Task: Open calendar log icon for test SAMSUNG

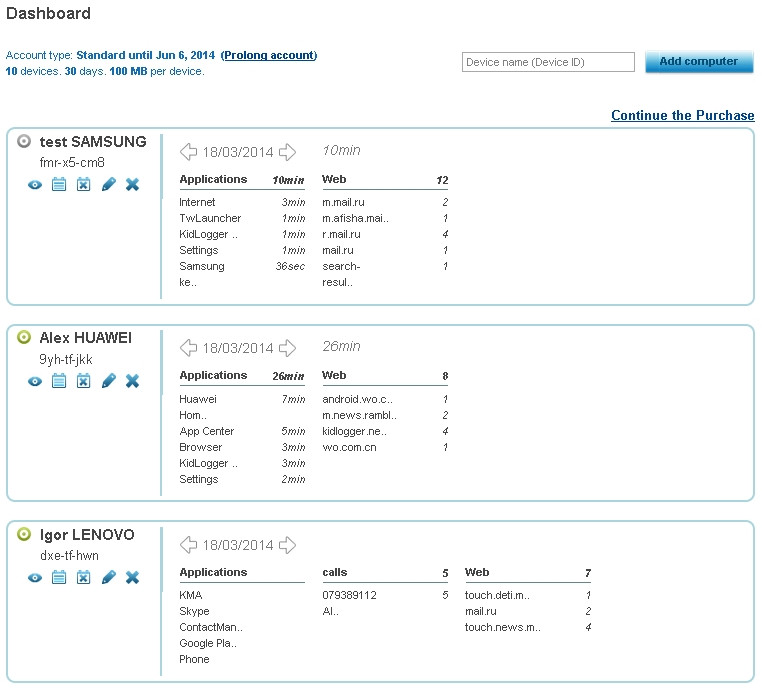Action: 59,185
